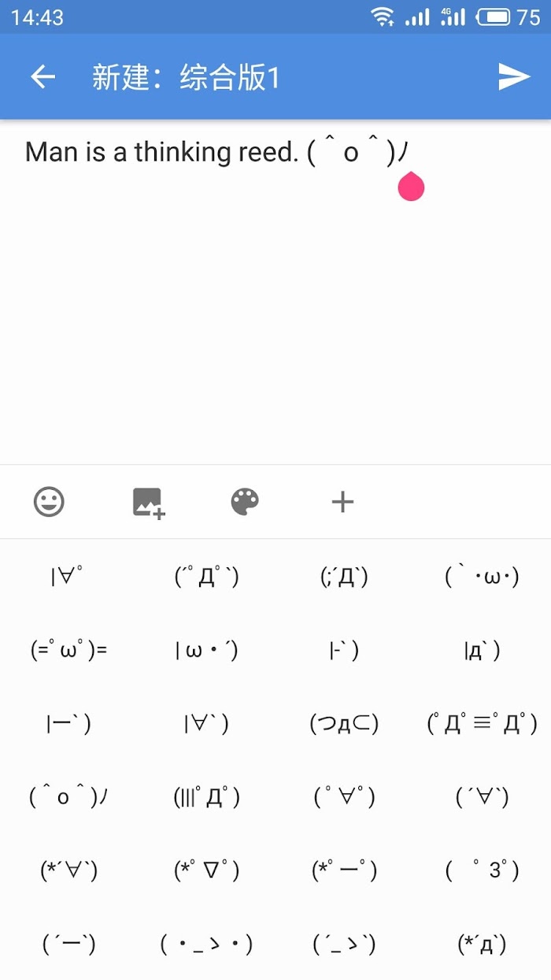Choose the (´∀`) emoticon
Image resolution: width=551 pixels, height=980 pixels.
coord(482,797)
